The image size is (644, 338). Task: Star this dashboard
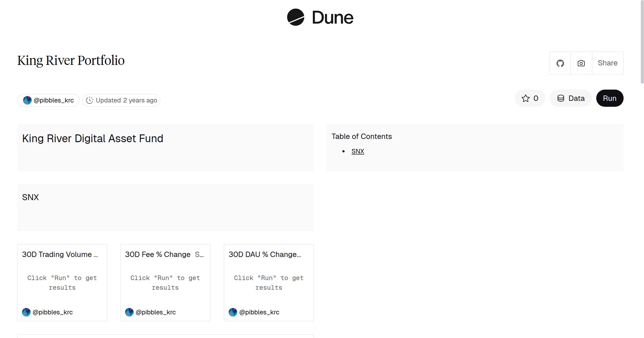[530, 98]
